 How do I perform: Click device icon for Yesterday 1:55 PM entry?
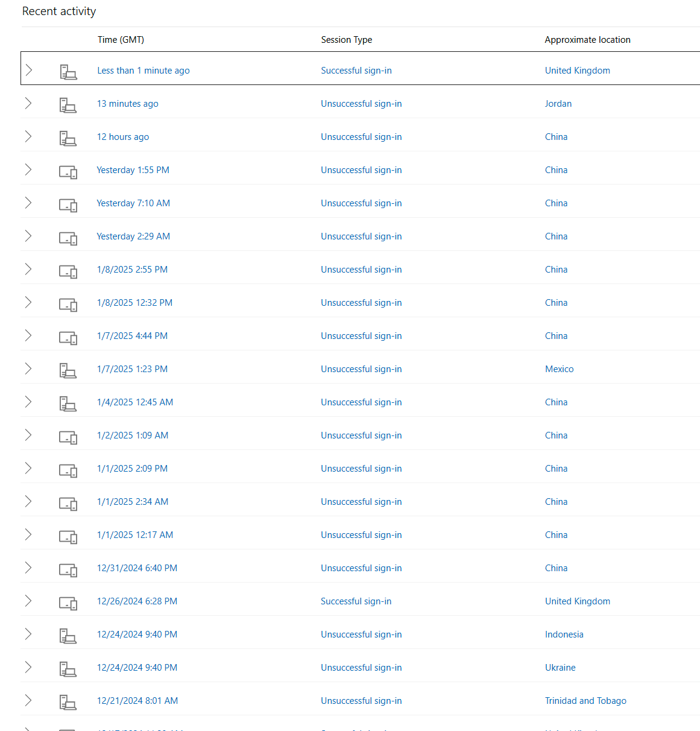[68, 172]
